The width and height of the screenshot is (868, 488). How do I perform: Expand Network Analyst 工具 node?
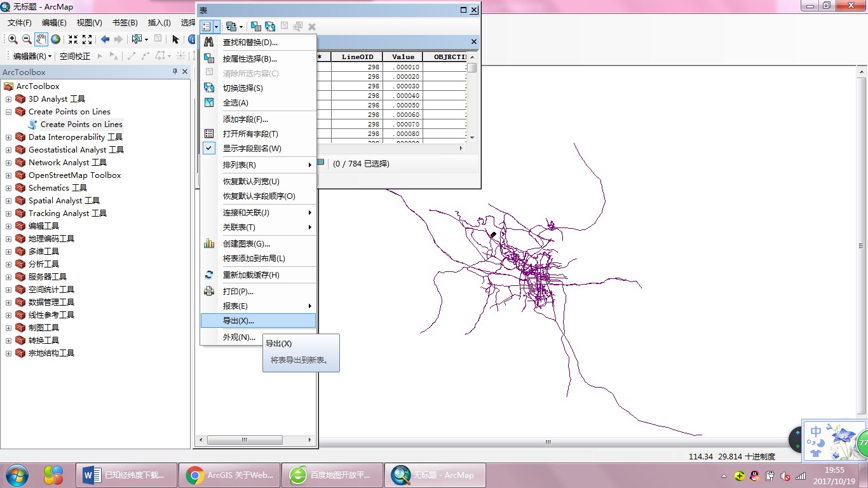coord(8,163)
